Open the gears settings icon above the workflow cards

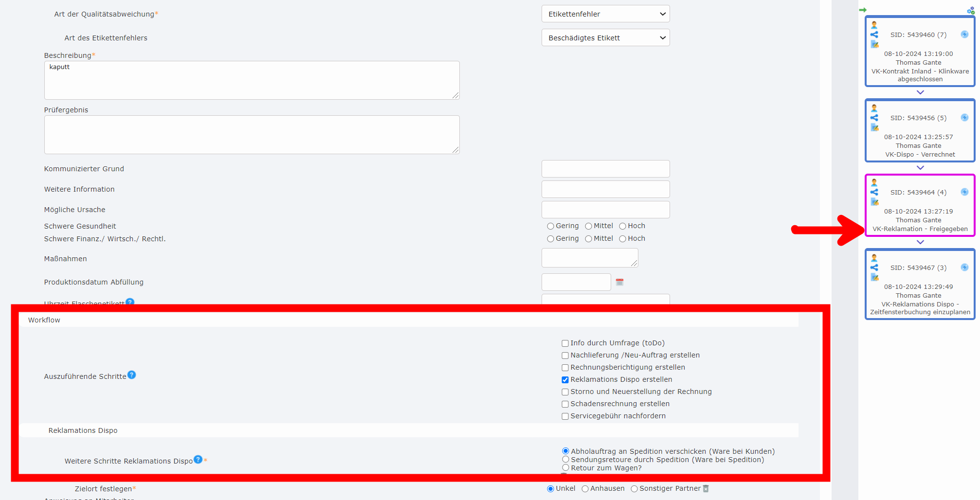(x=970, y=10)
